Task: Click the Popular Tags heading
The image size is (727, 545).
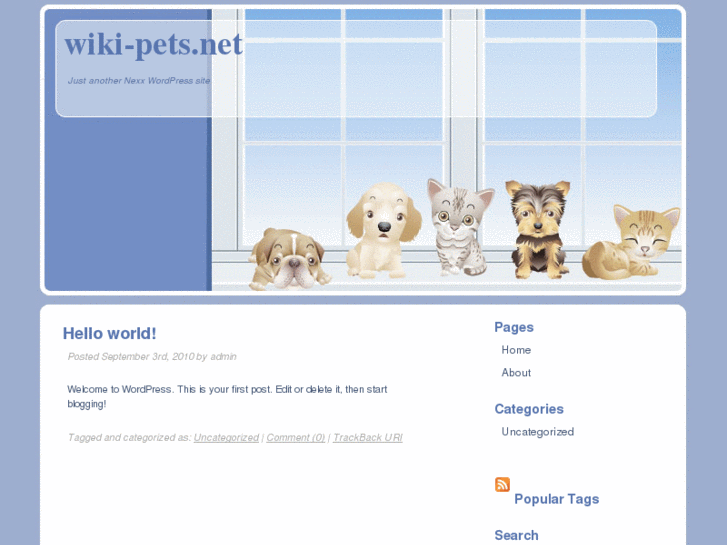Action: (x=556, y=499)
